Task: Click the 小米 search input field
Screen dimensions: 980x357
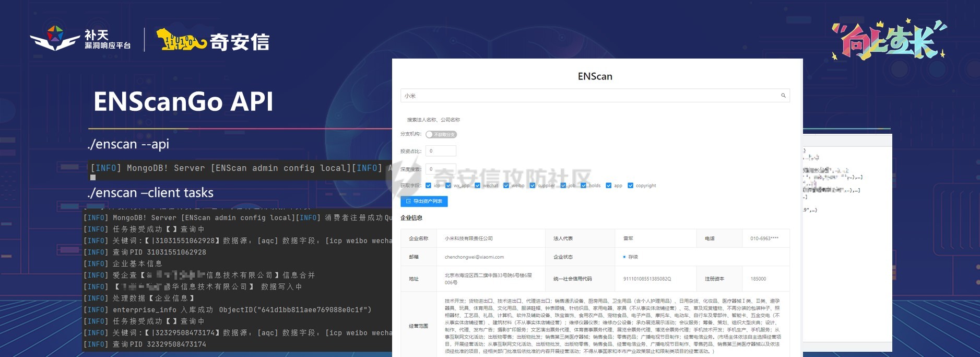Action: pos(595,96)
